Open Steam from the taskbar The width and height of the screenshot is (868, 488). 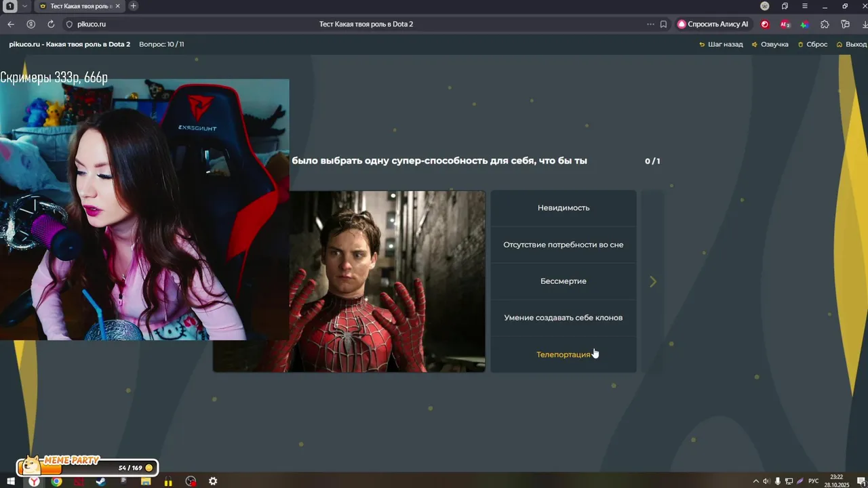point(101,481)
